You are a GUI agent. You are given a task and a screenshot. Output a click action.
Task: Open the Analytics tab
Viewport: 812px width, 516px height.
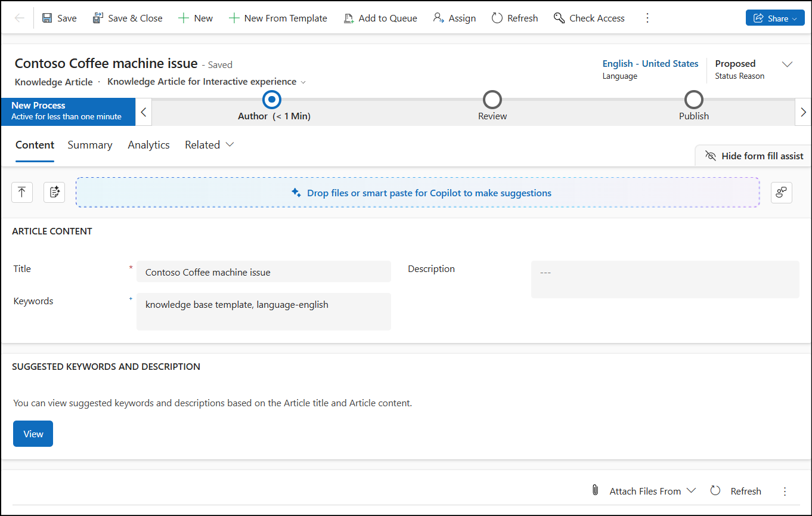[148, 144]
